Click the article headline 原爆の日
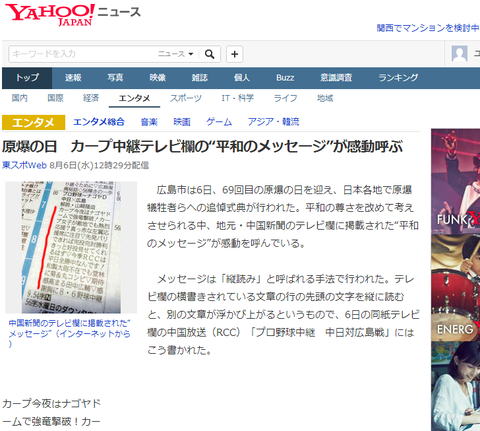The image size is (480, 431). click(x=202, y=147)
